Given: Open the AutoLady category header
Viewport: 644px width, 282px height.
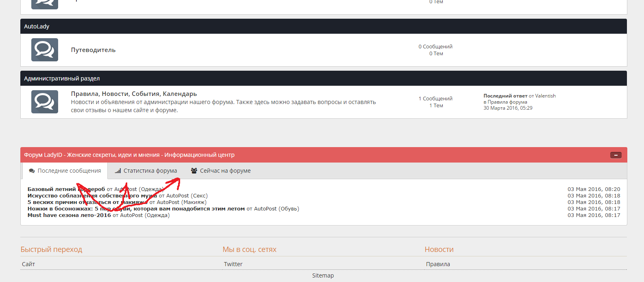Looking at the screenshot, I should [x=37, y=26].
